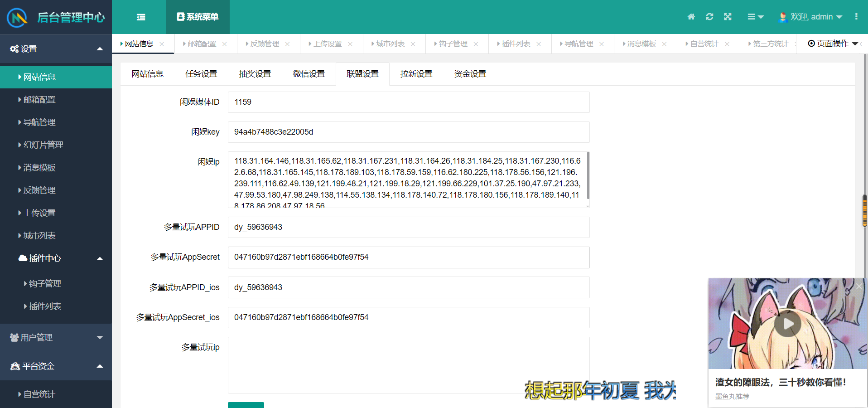Expand the 用户管理 sidebar section
868x408 pixels.
click(x=56, y=338)
